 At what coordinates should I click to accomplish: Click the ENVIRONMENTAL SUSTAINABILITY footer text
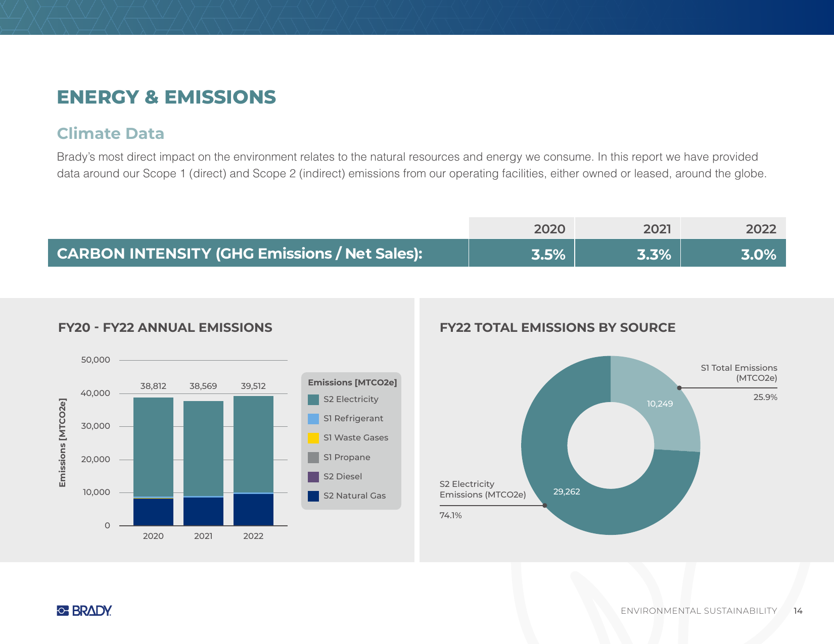pyautogui.click(x=699, y=611)
